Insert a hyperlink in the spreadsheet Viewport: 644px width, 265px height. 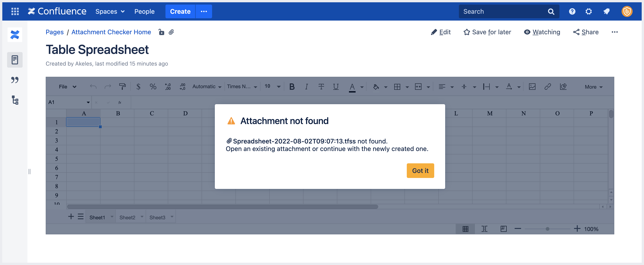[x=548, y=87]
